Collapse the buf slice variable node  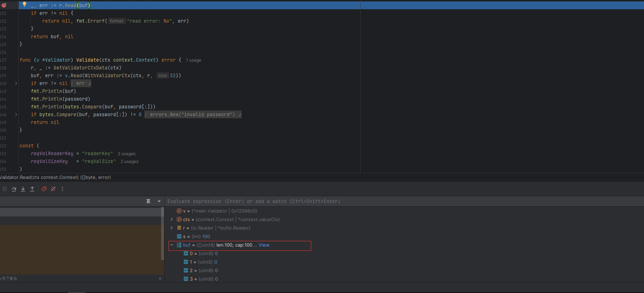tap(172, 245)
